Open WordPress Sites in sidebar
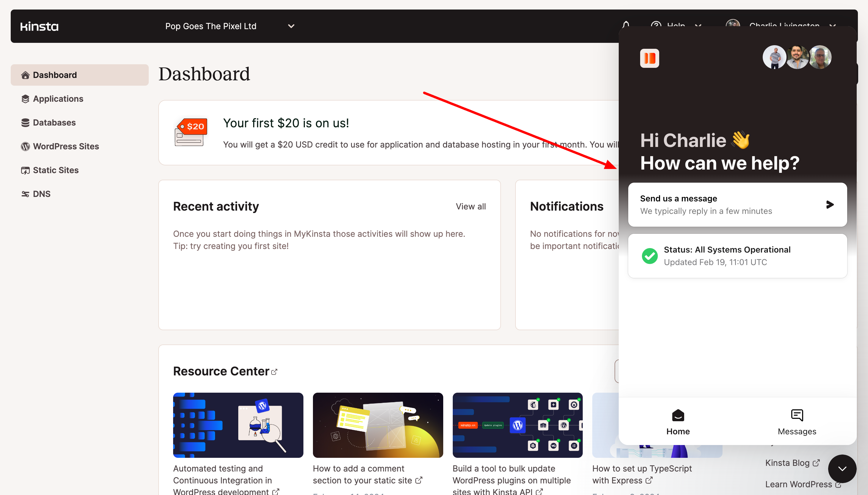This screenshot has width=868, height=495. point(66,146)
